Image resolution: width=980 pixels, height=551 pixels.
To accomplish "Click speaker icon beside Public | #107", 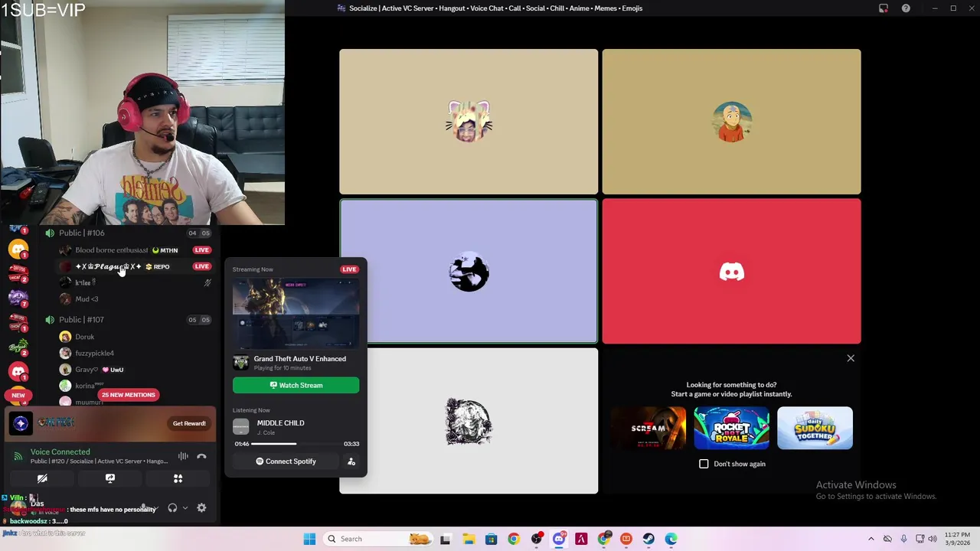I will (50, 320).
